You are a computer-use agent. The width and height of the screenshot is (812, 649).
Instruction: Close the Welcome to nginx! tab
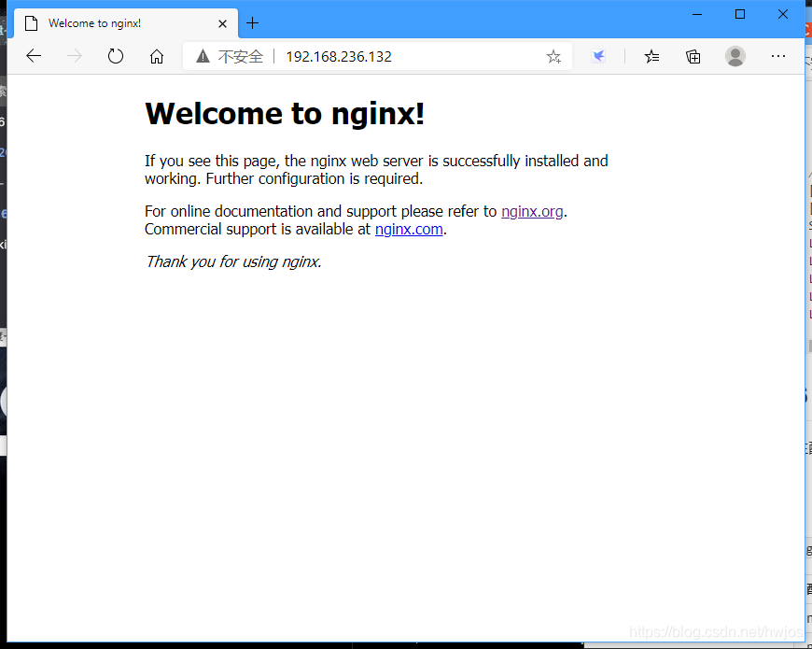pos(223,24)
